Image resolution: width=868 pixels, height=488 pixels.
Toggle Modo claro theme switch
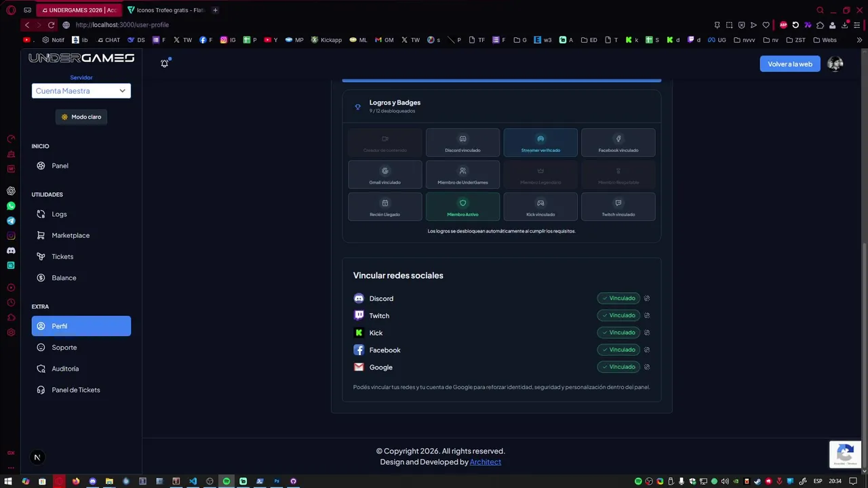81,117
